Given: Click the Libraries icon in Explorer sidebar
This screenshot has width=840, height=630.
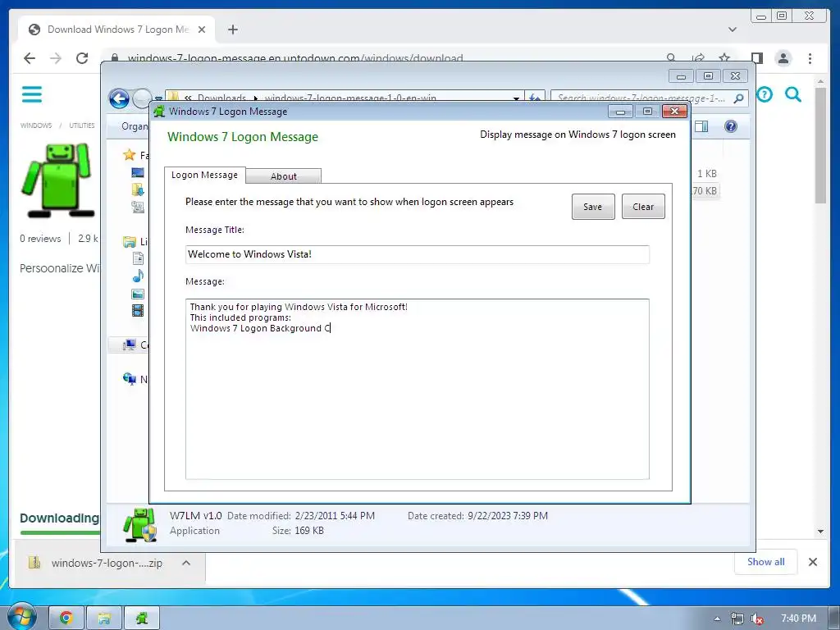Looking at the screenshot, I should click(129, 242).
